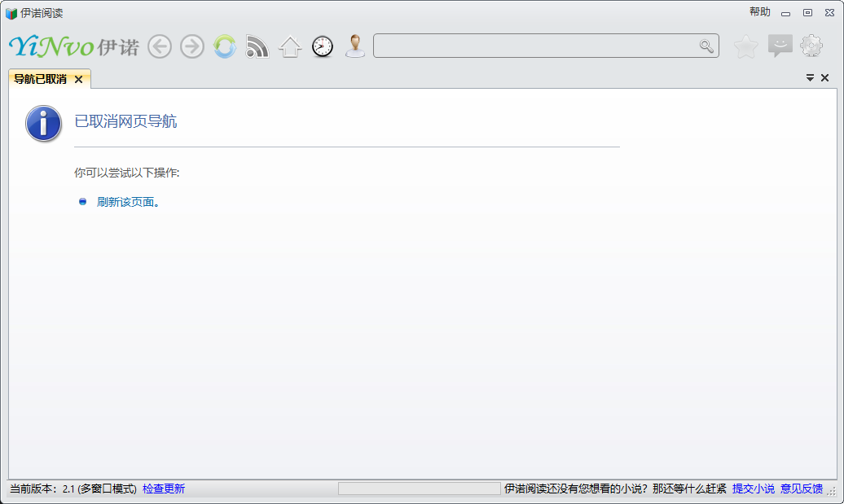Viewport: 844px width, 504px height.
Task: Click the 伊诺阅读 title bar book icon
Action: (11, 13)
